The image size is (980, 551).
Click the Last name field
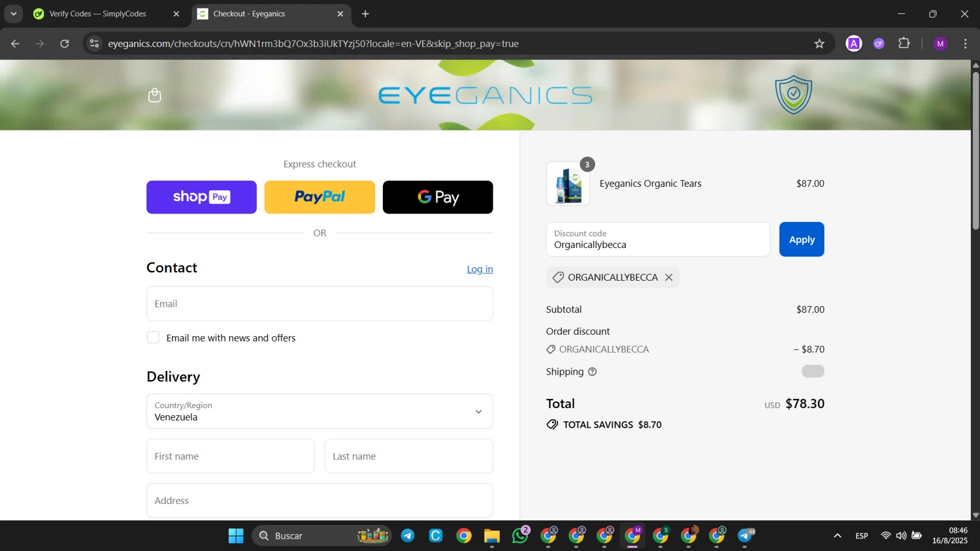pos(409,456)
